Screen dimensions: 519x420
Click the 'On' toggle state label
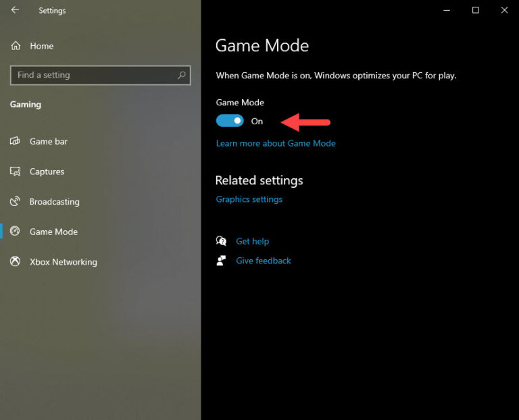[257, 122]
